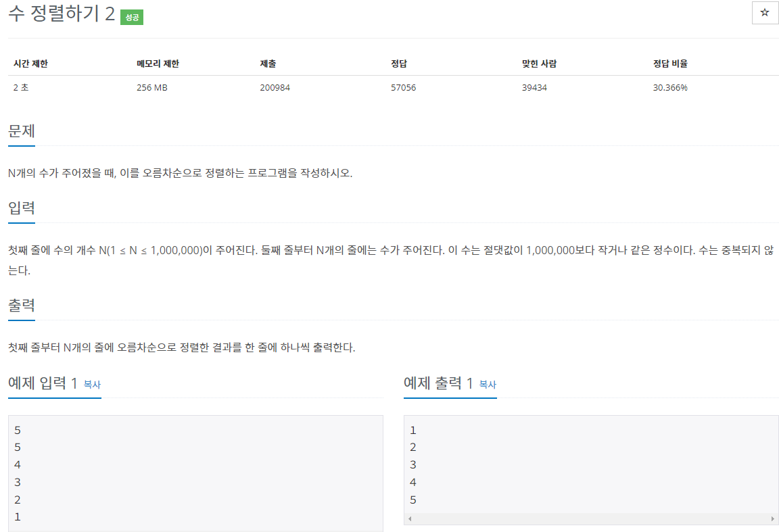Viewport: 779px width, 532px height.
Task: Click the solved users count 39434
Action: (534, 87)
